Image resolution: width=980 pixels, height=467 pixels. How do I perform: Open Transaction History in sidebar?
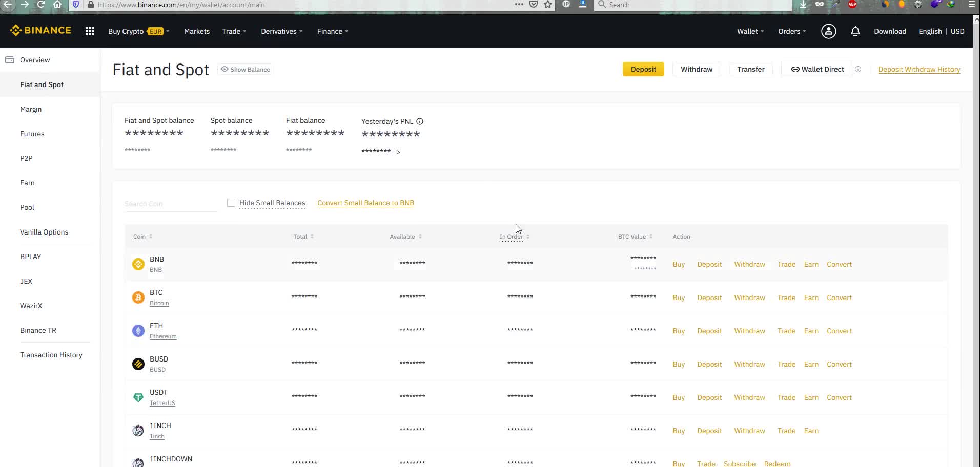(x=51, y=355)
